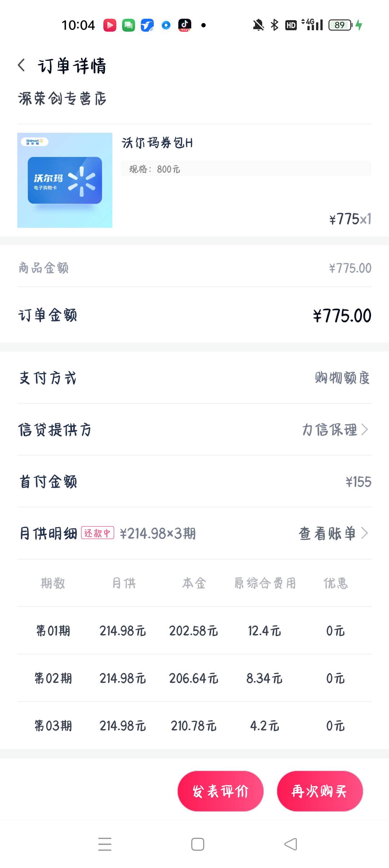389x868 pixels.
Task: Tap the chevron next to 查看账单
Action: coord(365,533)
